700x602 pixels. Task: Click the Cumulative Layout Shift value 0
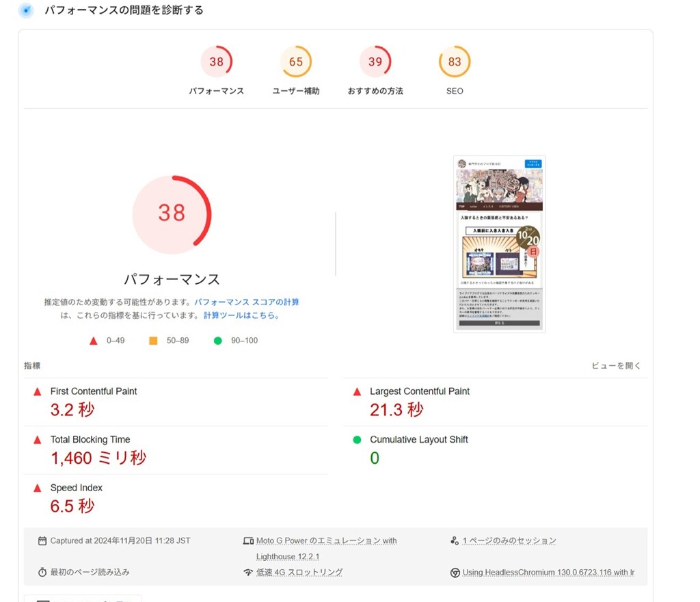click(x=375, y=458)
